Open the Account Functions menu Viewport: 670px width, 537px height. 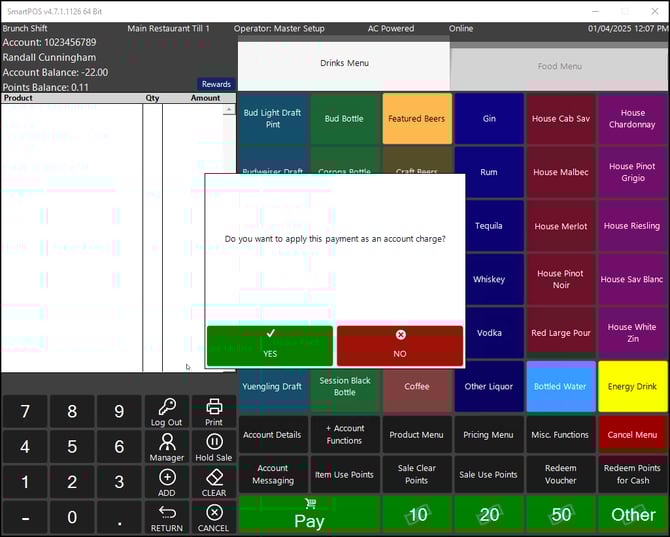344,435
